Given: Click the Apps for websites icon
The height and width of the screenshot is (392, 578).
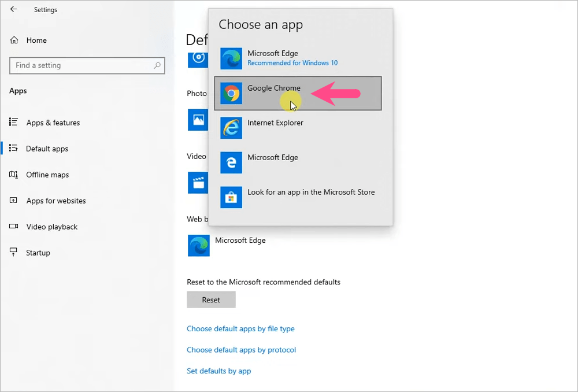Looking at the screenshot, I should [x=13, y=200].
